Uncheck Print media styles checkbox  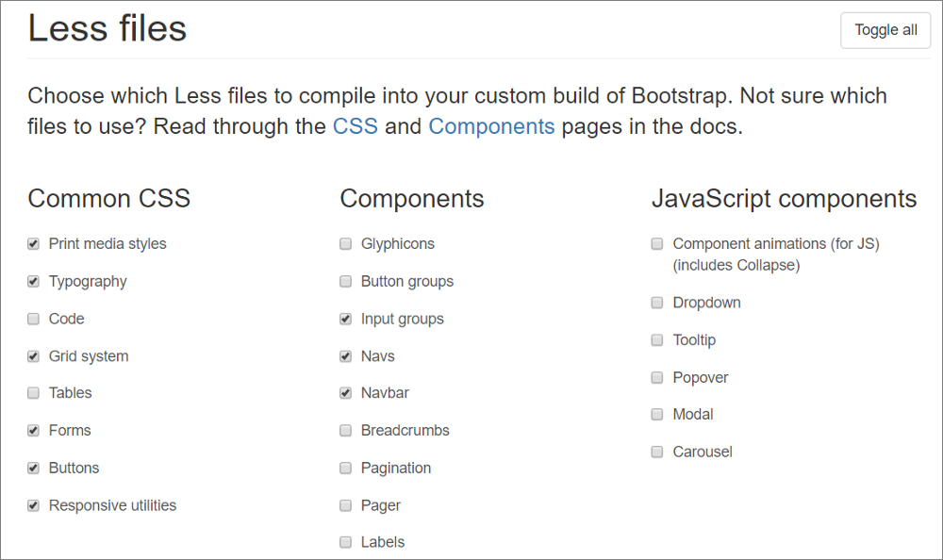34,244
